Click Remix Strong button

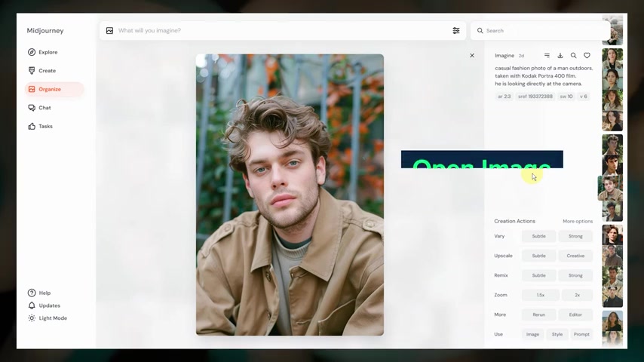click(575, 275)
